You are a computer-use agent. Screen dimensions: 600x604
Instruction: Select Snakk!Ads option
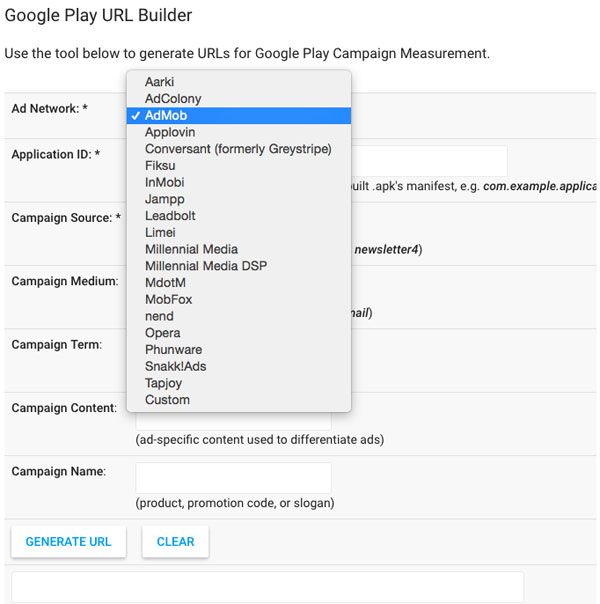point(175,366)
